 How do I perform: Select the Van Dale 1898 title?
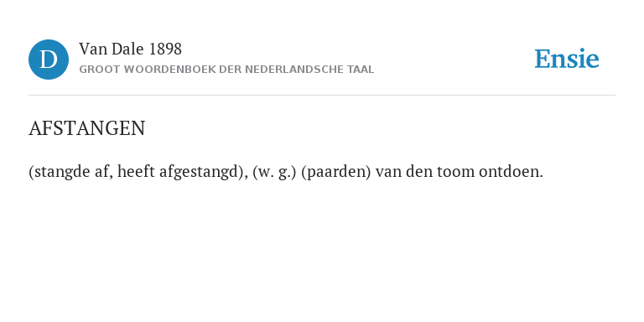point(130,49)
